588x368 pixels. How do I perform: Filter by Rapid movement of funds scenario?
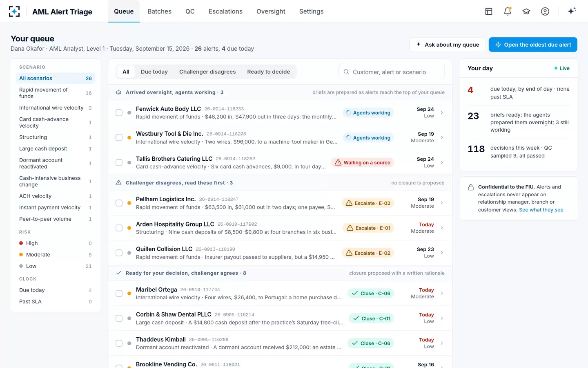pyautogui.click(x=56, y=93)
